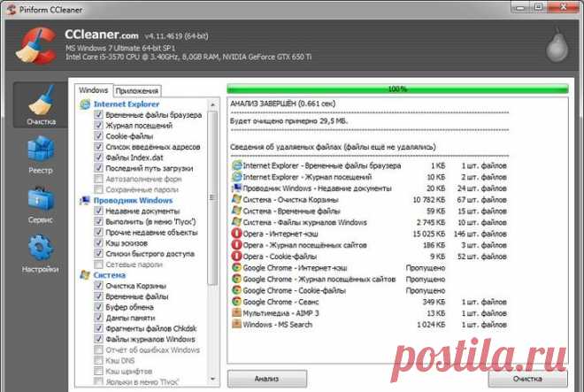Click the Фрагменты файлов Chkdsk label
This screenshot has width=584, height=392.
150,328
